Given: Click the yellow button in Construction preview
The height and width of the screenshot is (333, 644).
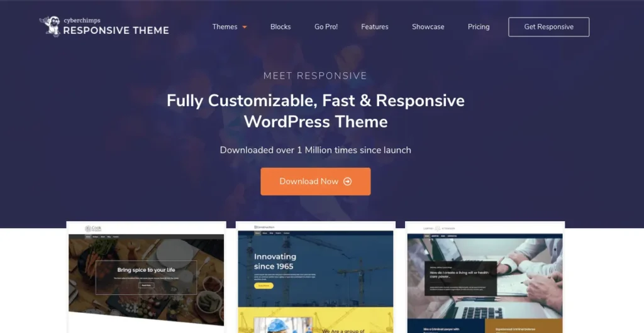Looking at the screenshot, I should 264,285.
